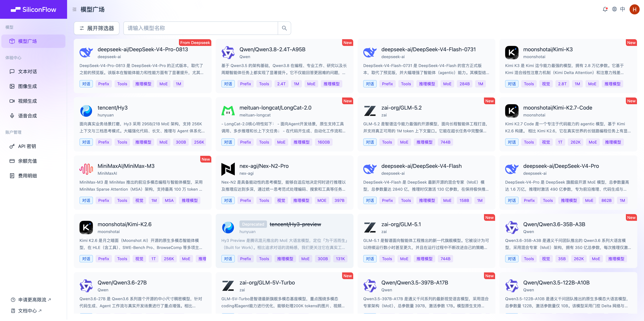Click the Qwen3.5-397B-A17B logo icon
This screenshot has height=321, width=644.
[370, 286]
